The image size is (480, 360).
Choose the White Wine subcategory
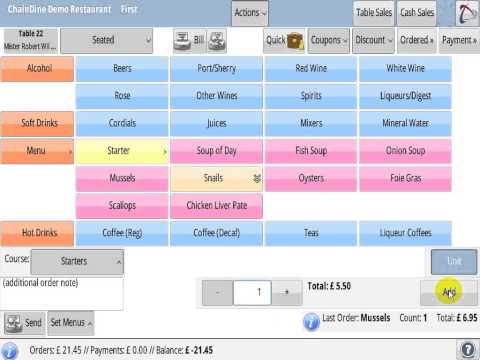click(405, 69)
